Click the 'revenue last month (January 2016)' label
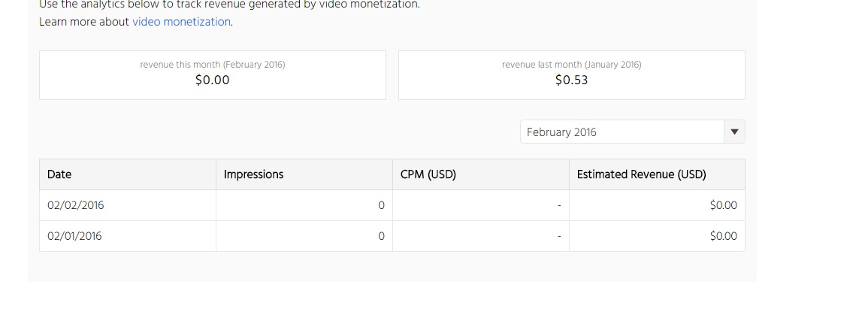The image size is (868, 321). point(571,65)
